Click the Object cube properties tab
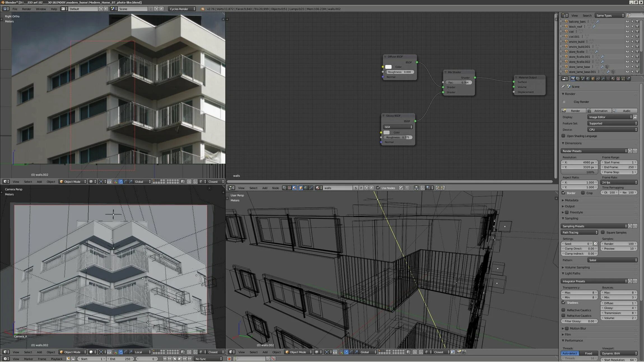The width and height of the screenshot is (644, 362). point(593,79)
